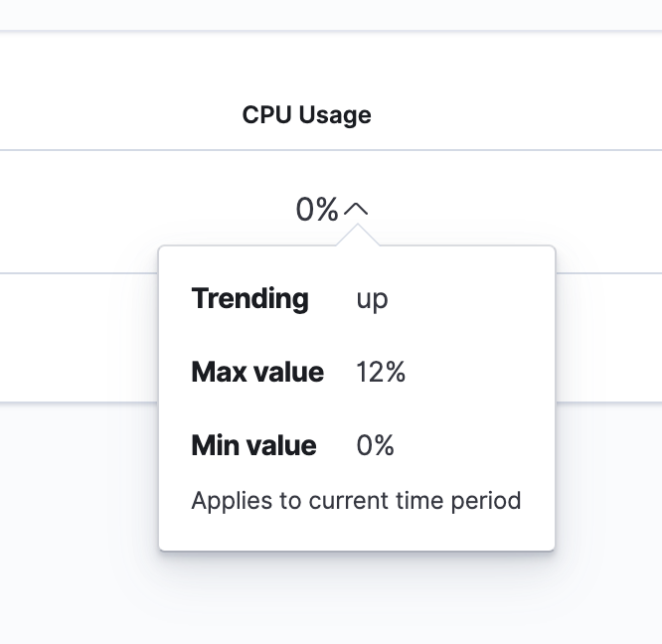This screenshot has width=662, height=644.
Task: Select the 'up' trending value
Action: (372, 298)
